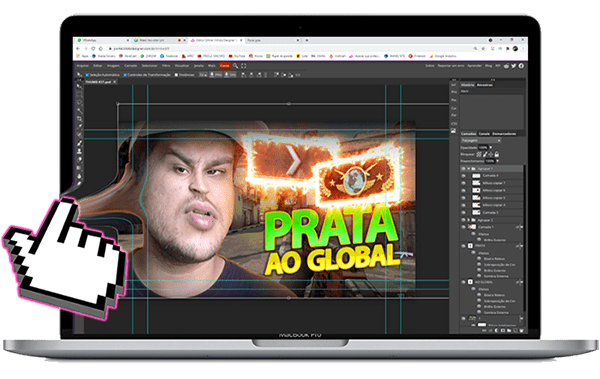The width and height of the screenshot is (600, 379).
Task: Open the YouTube bookmark
Action: pos(237,56)
